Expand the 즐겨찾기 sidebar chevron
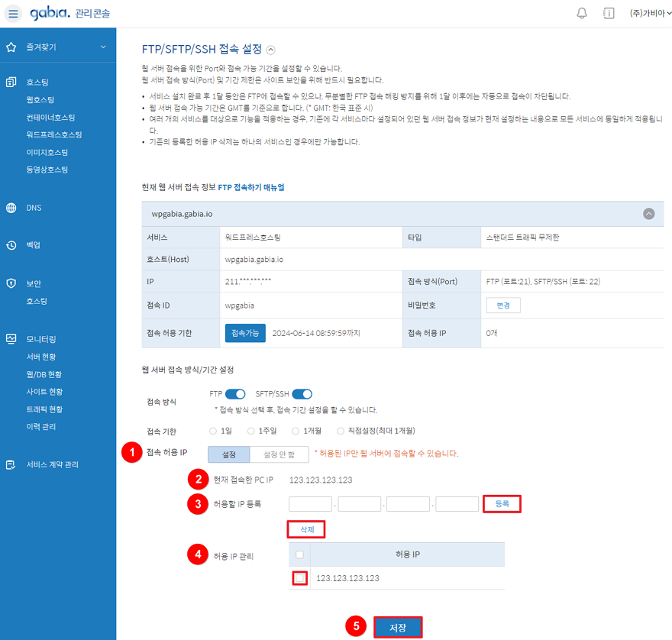The width and height of the screenshot is (672, 640). click(x=103, y=47)
